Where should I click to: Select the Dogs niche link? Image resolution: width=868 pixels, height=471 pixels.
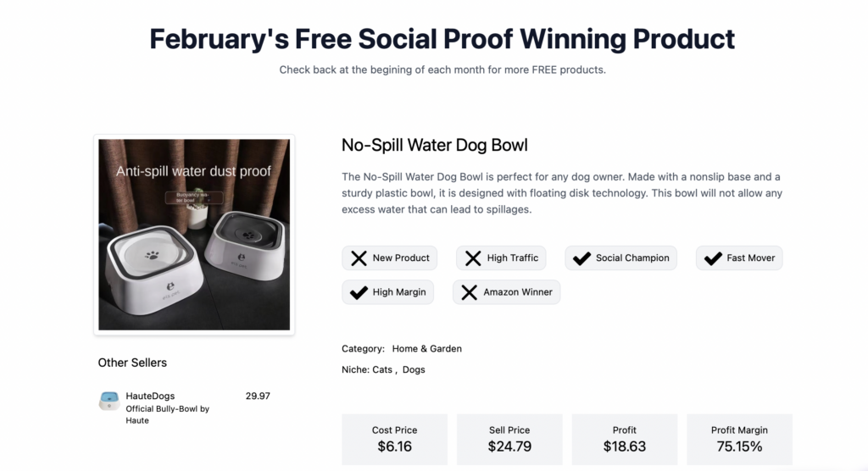[414, 369]
